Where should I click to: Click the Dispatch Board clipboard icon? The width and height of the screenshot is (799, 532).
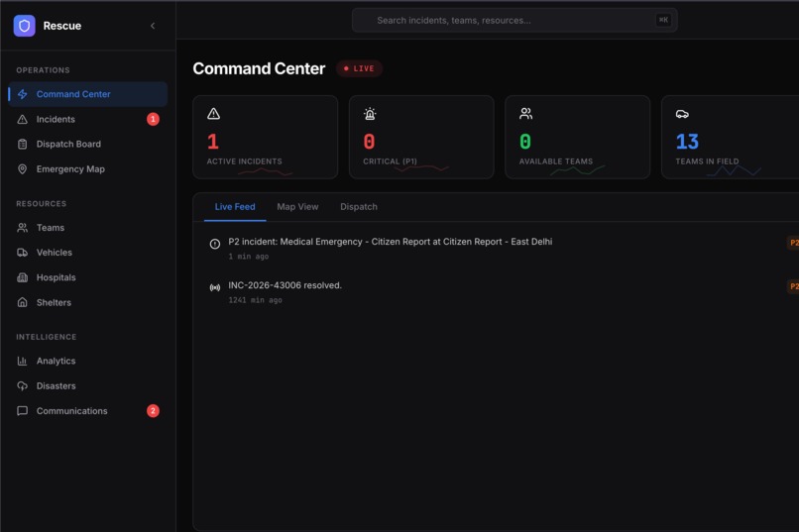pos(23,144)
